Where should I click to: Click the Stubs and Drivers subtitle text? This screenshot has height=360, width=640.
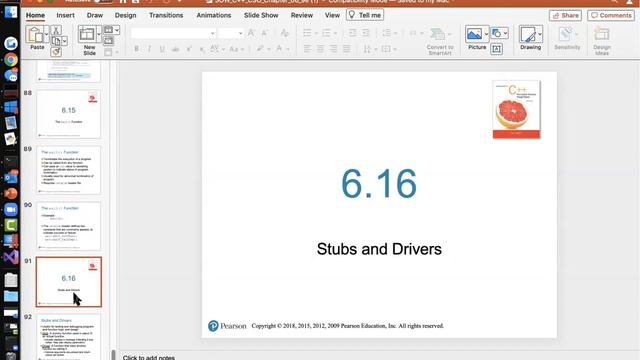pyautogui.click(x=379, y=249)
